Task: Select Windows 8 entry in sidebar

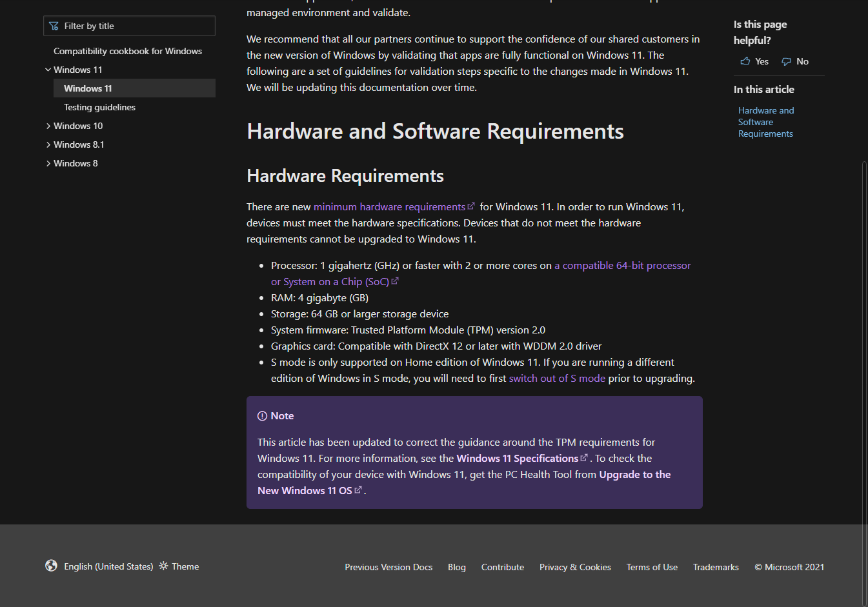Action: (76, 163)
